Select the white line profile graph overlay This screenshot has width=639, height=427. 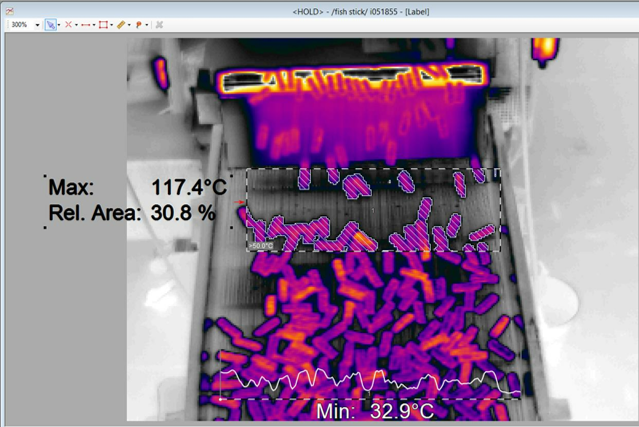coord(370,384)
